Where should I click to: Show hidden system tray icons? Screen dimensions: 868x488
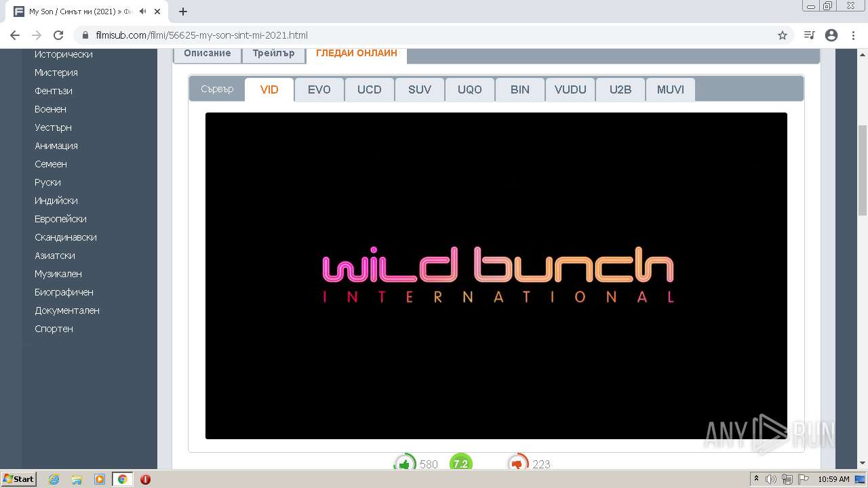pos(756,479)
